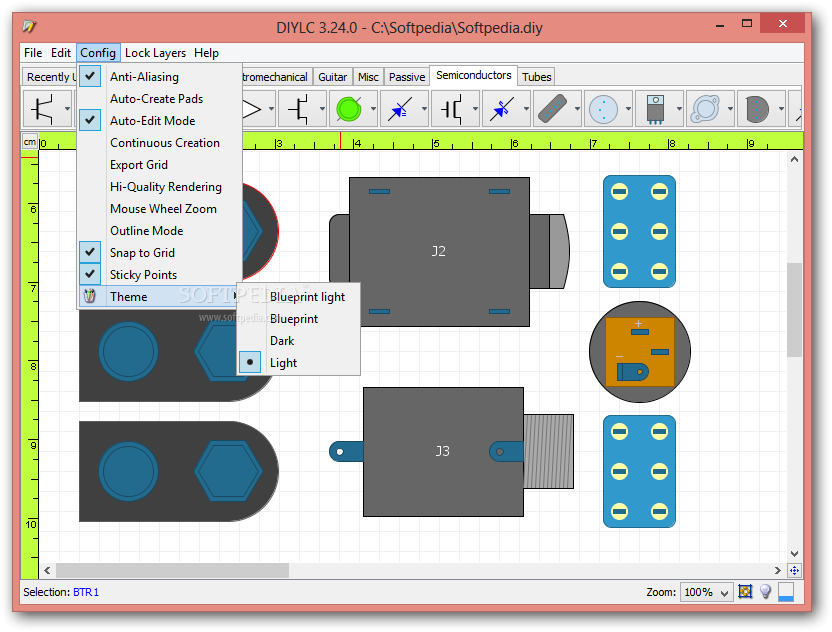832x632 pixels.
Task: Uncheck Sticky Points option
Action: (159, 274)
